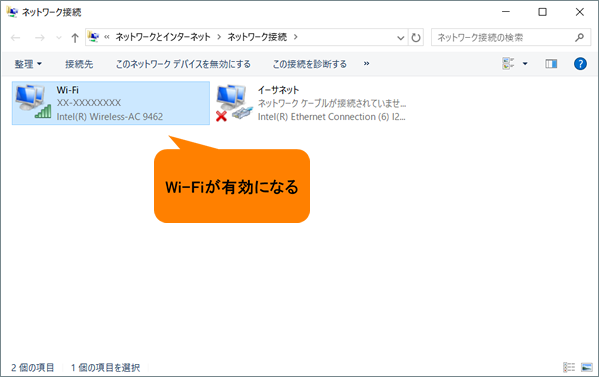599x377 pixels.
Task: Click the search magnifier icon
Action: tap(580, 37)
